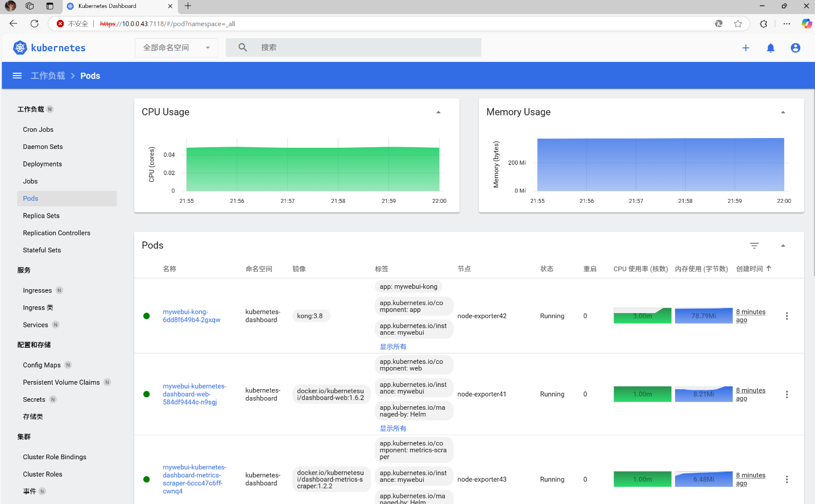Open Cluster Role Bindings in sidebar
The height and width of the screenshot is (504, 815).
[55, 457]
